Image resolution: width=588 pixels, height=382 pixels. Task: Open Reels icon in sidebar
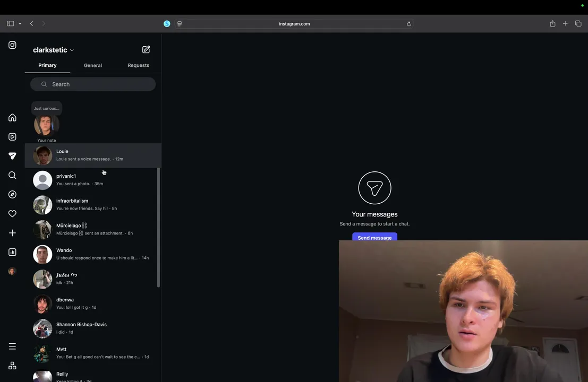(12, 137)
